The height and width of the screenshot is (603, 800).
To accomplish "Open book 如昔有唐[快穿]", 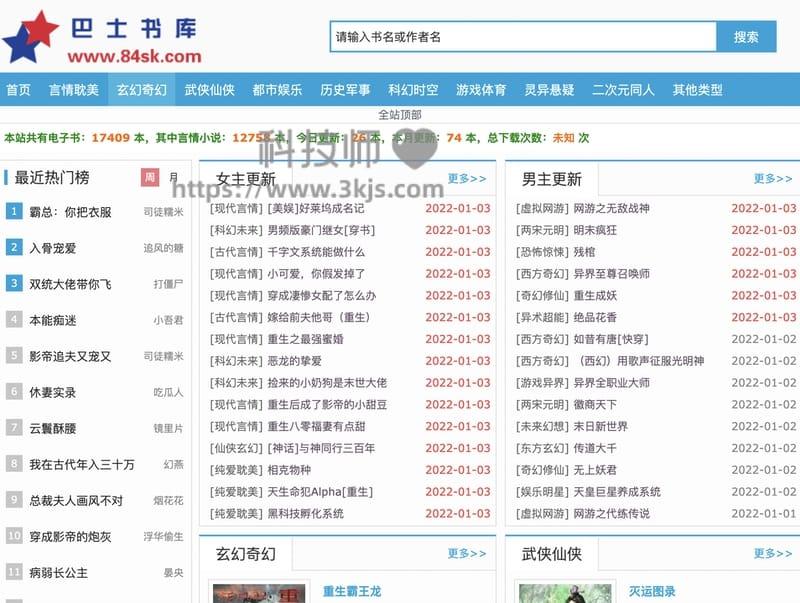I will pyautogui.click(x=611, y=339).
